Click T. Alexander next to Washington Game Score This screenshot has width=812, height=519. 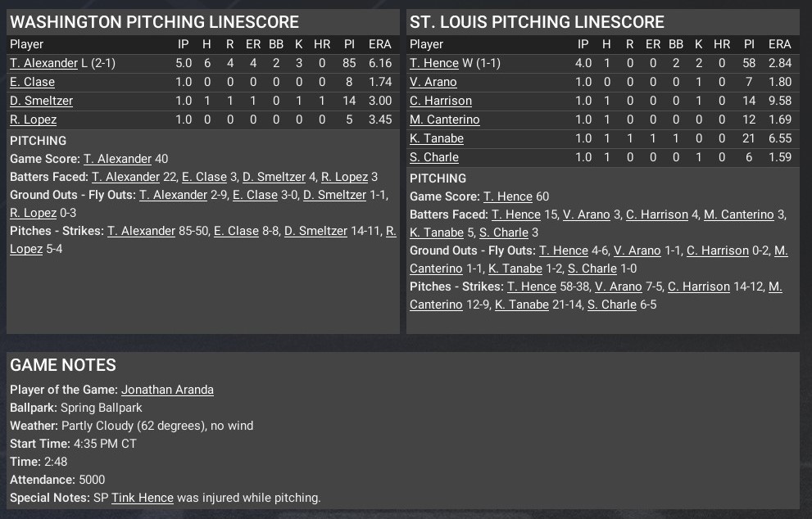(117, 159)
